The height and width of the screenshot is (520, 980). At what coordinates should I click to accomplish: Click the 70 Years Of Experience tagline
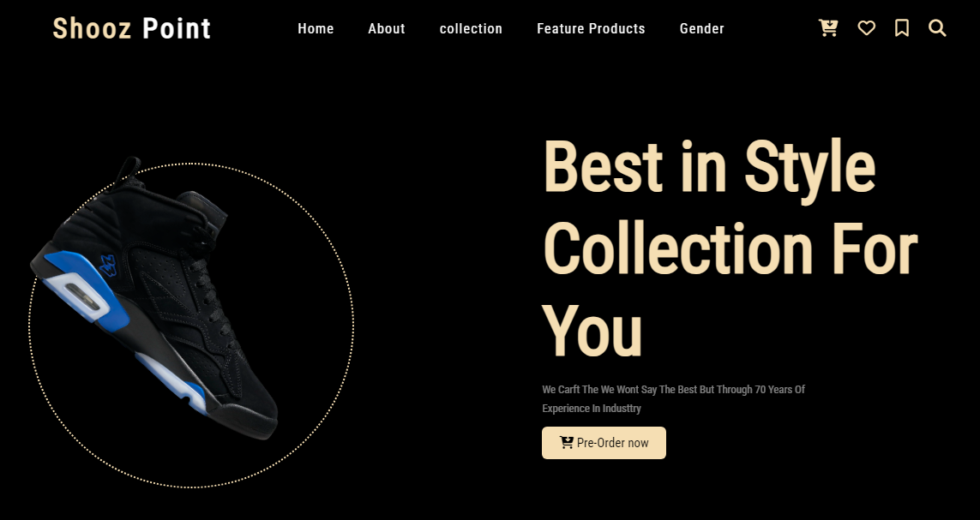(673, 399)
